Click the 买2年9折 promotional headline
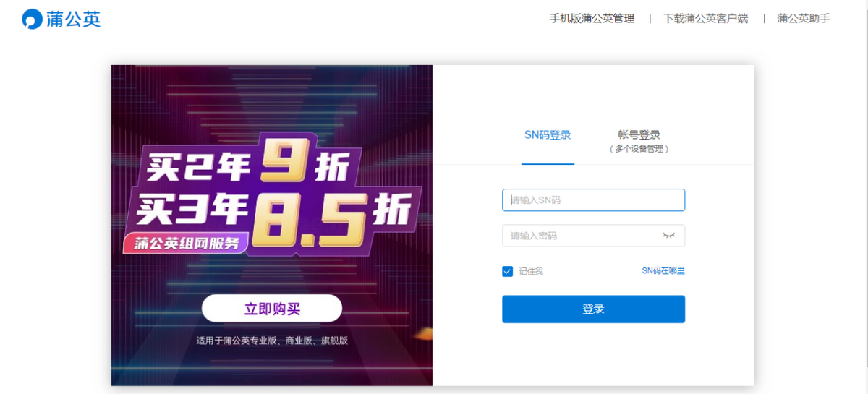868x394 pixels. coord(247,167)
